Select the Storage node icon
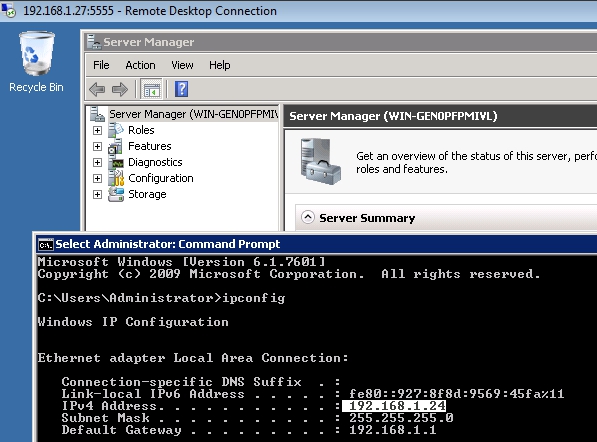Image resolution: width=597 pixels, height=442 pixels. click(116, 194)
